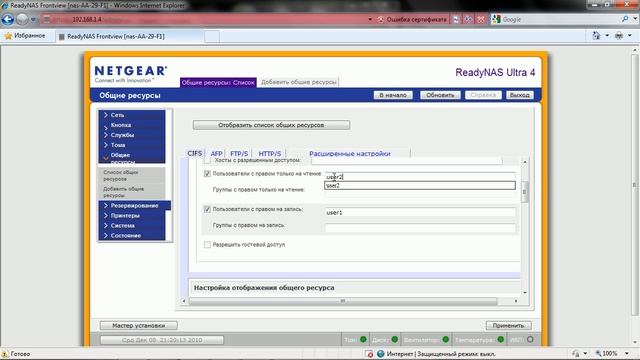The height and width of the screenshot is (360, 640).
Task: Select the ReadyNAS Frontview browser tab
Action: [130, 36]
